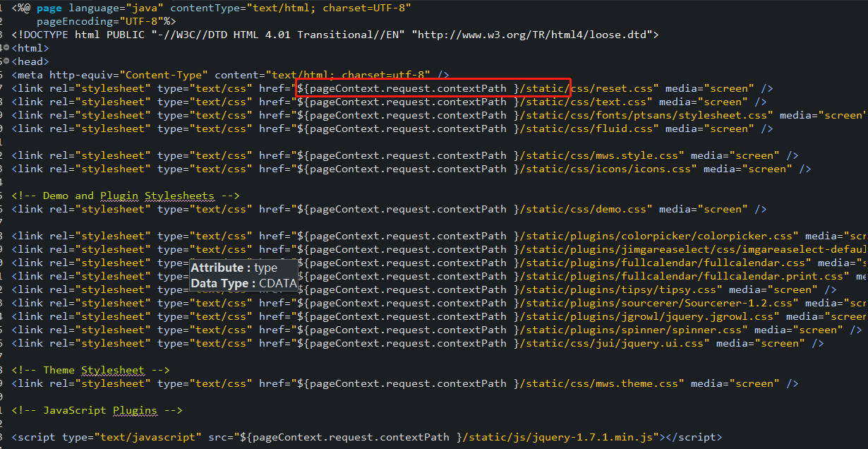868x449 pixels.
Task: Collapse the <head> tag fold marker
Action: (x=8, y=61)
